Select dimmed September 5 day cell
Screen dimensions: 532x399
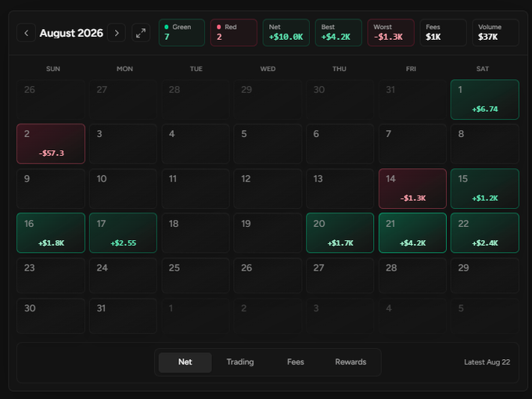[x=485, y=316]
